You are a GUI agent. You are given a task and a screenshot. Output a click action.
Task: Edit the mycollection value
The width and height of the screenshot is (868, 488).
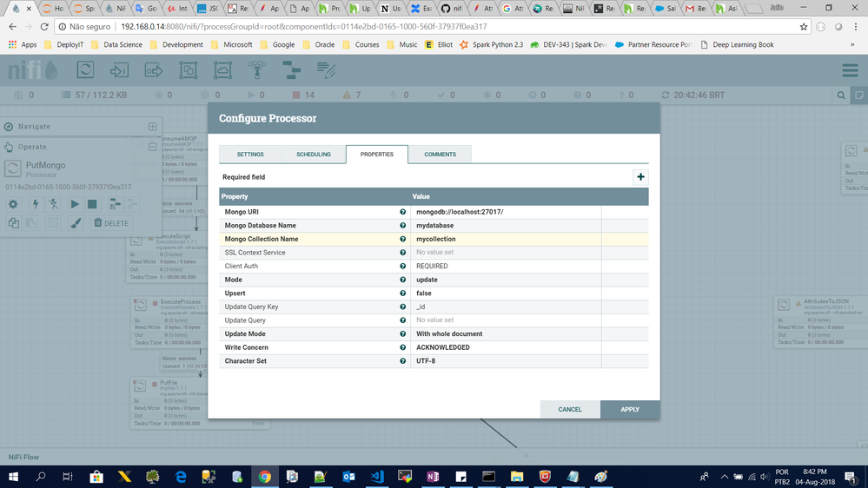[x=506, y=239]
